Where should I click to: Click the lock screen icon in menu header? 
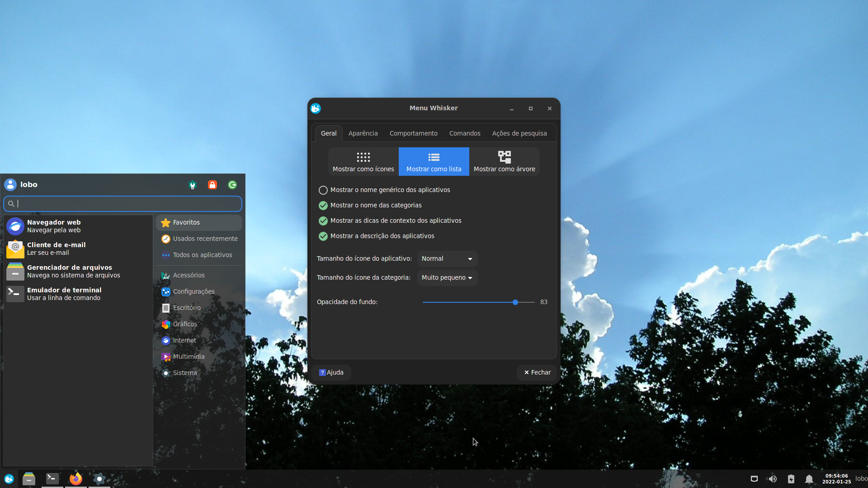coord(212,185)
